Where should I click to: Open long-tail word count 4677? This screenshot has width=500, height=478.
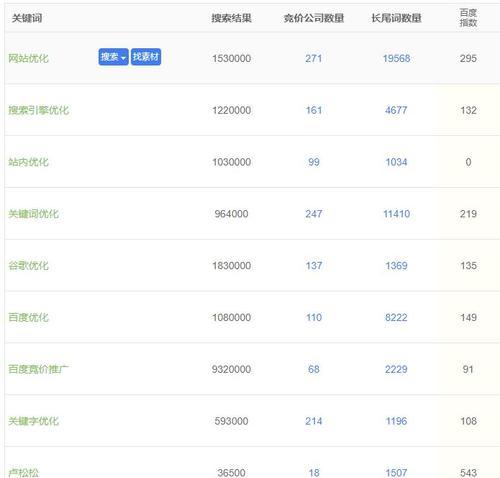point(396,110)
